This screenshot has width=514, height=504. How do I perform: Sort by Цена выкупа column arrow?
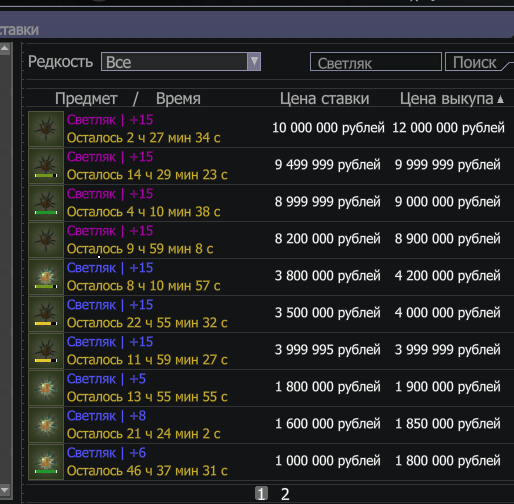pyautogui.click(x=500, y=99)
